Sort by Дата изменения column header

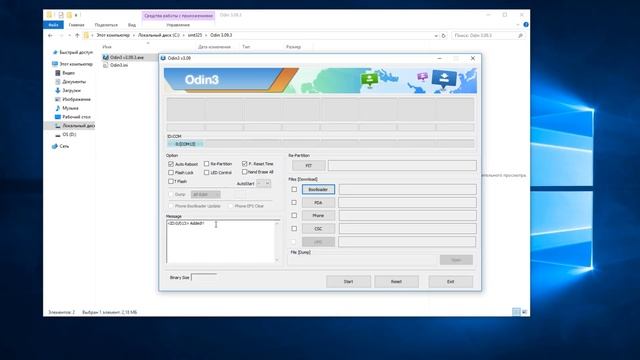coord(214,47)
